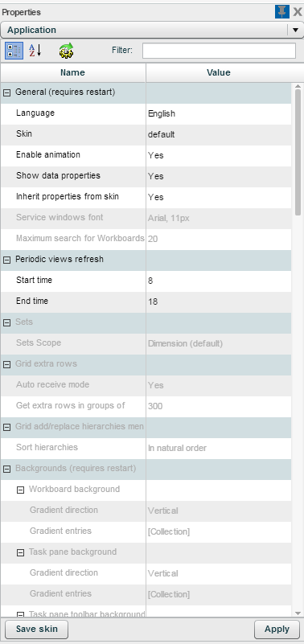This screenshot has width=304, height=644.
Task: Collapse General (requires restart) section
Action: [x=6, y=92]
